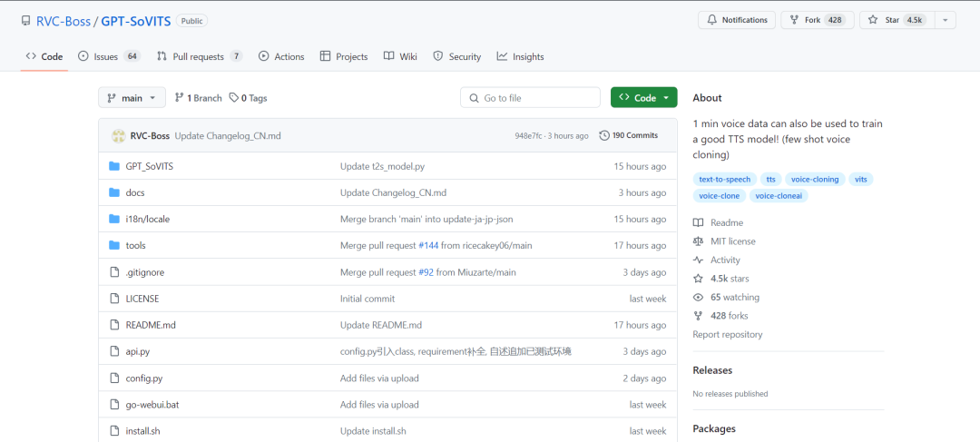Click the voice-clone topic tag
The width and height of the screenshot is (980, 442).
click(720, 196)
